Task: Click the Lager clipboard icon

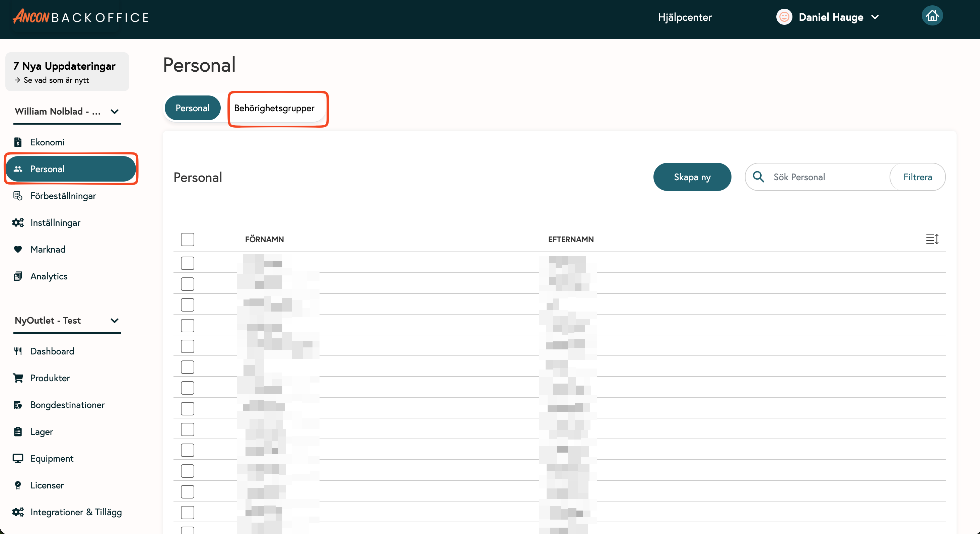Action: (x=18, y=431)
